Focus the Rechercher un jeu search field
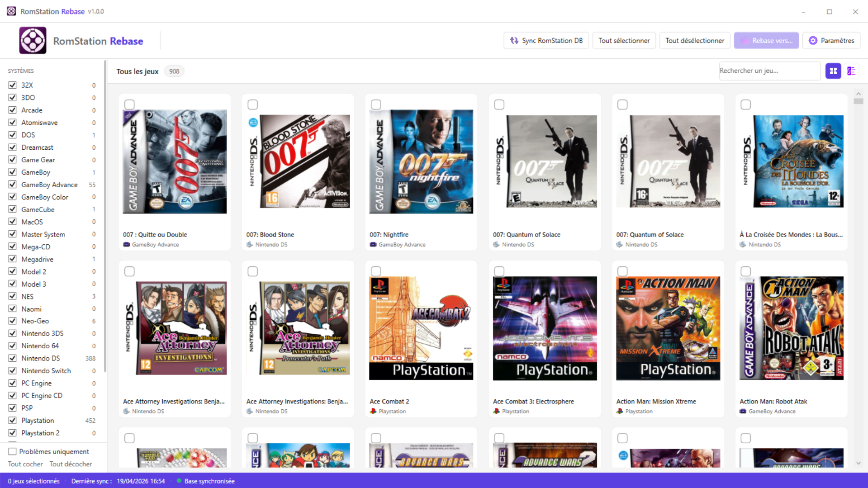868x488 pixels. (x=769, y=71)
